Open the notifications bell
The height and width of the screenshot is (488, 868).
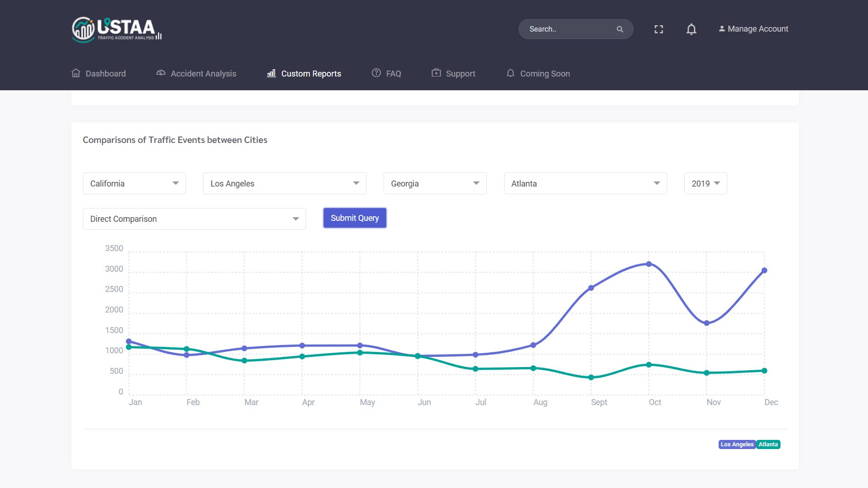pyautogui.click(x=691, y=29)
